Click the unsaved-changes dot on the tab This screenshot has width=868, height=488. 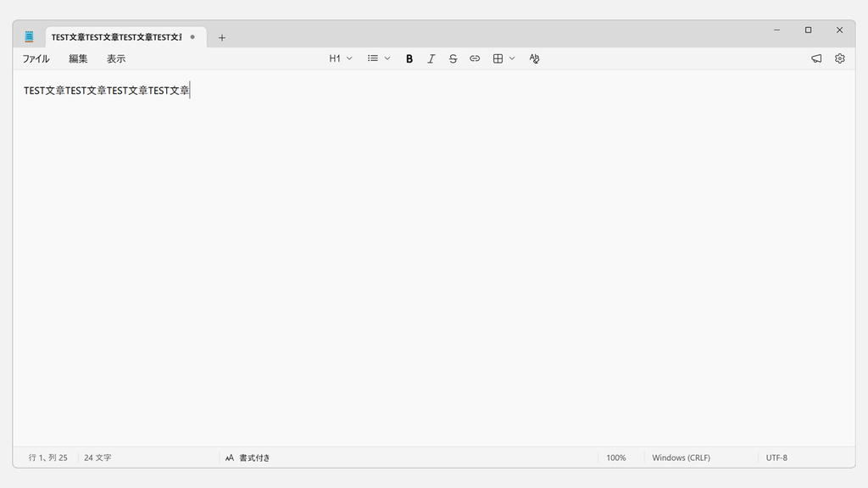(x=192, y=37)
